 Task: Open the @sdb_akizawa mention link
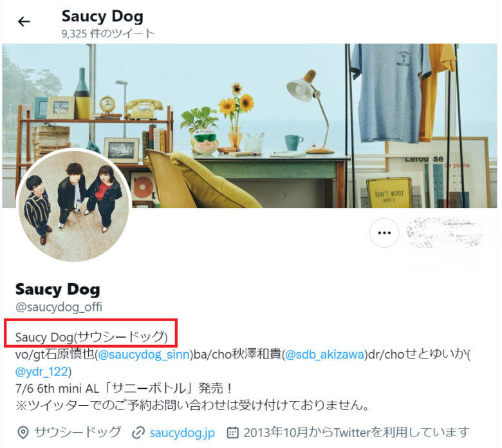(x=324, y=355)
